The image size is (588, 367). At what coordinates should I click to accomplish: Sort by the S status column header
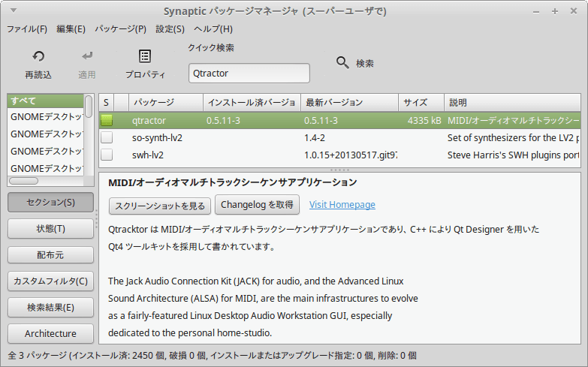pyautogui.click(x=106, y=103)
